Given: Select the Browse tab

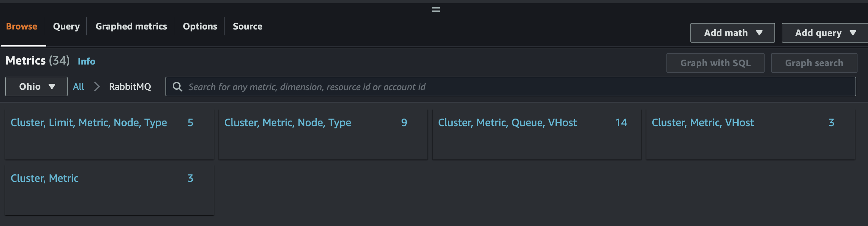Looking at the screenshot, I should point(22,27).
